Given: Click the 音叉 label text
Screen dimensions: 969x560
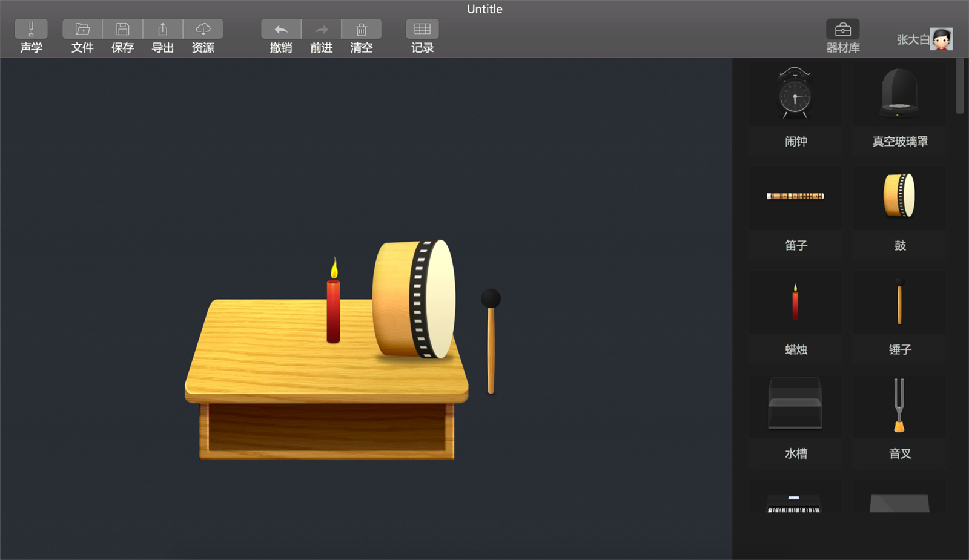Looking at the screenshot, I should (900, 453).
